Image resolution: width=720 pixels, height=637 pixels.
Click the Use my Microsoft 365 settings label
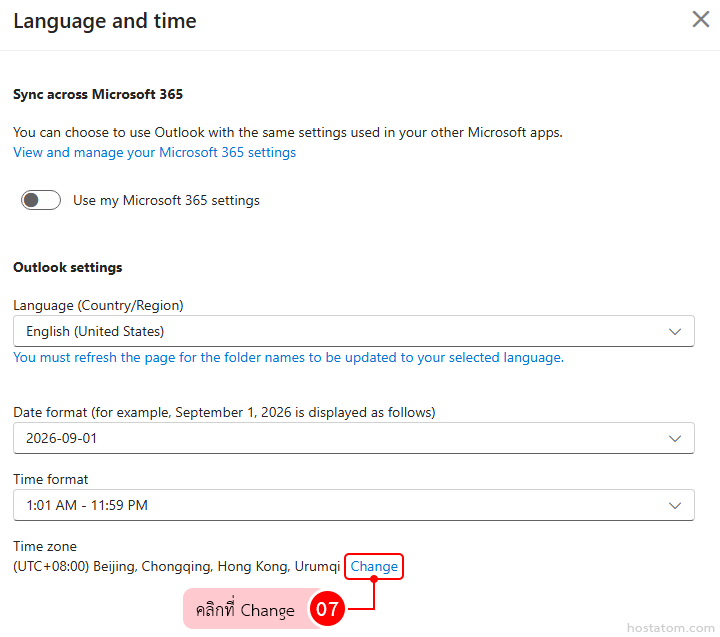(166, 201)
